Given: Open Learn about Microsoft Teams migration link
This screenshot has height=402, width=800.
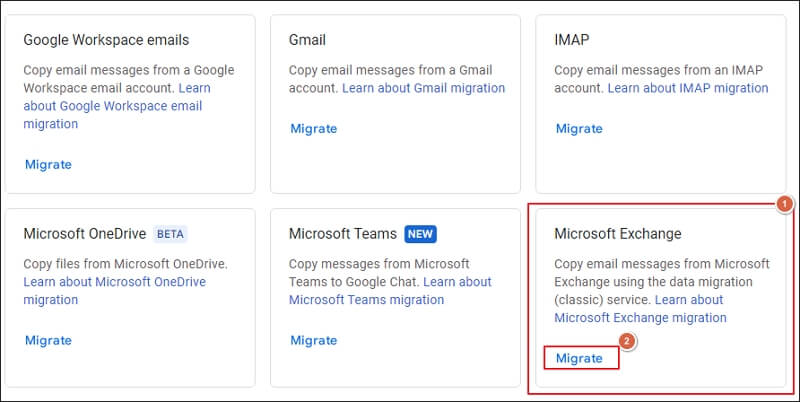Looking at the screenshot, I should [390, 291].
